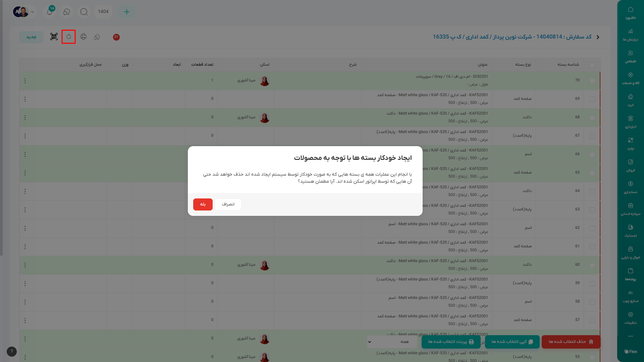644x362 pixels.
Task: Check the checkbox for package 61
Action: coord(592,247)
